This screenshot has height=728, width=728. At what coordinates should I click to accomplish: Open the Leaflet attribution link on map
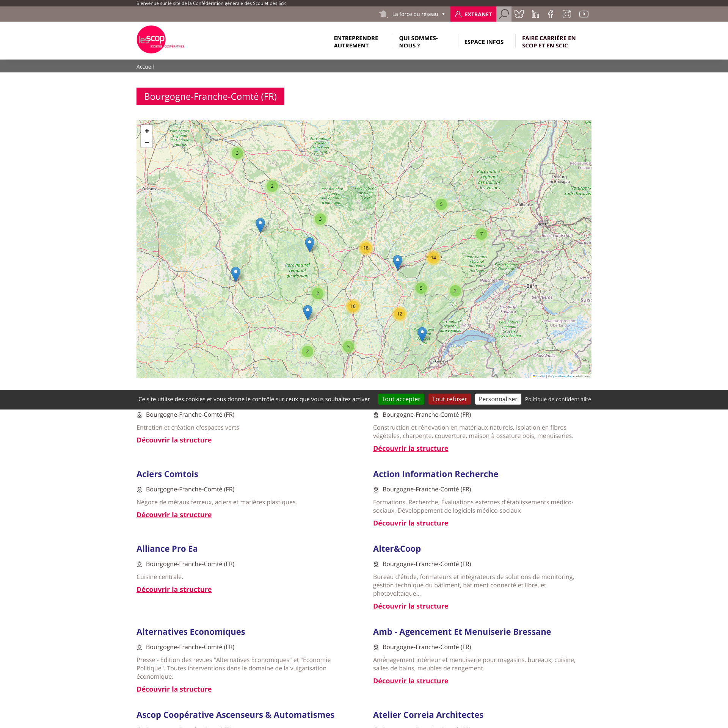[539, 376]
